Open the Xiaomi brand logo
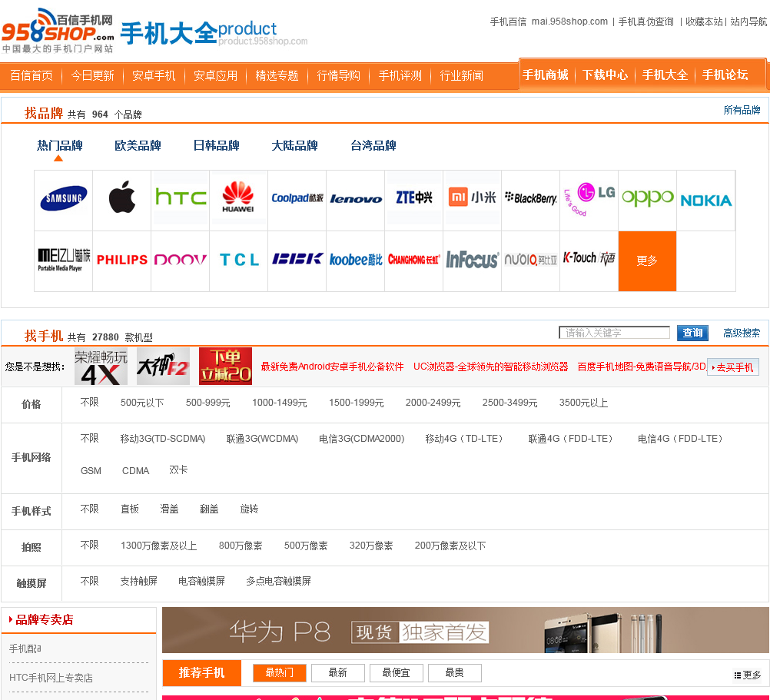Screen dimensions: 770x700 click(473, 197)
